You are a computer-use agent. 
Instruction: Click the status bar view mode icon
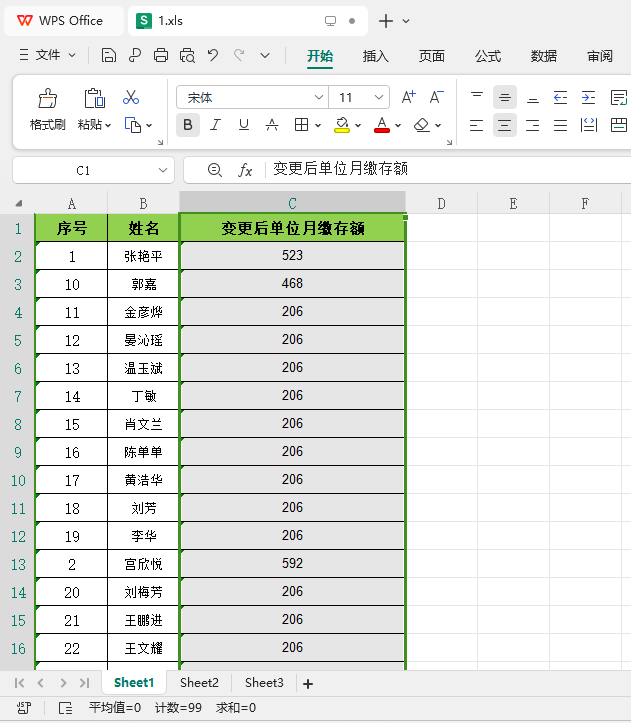pyautogui.click(x=65, y=708)
